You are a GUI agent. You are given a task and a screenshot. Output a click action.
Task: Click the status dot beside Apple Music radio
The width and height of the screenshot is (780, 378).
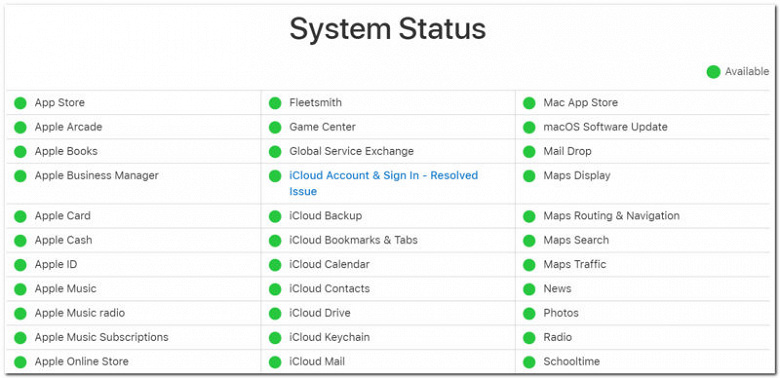pos(20,314)
